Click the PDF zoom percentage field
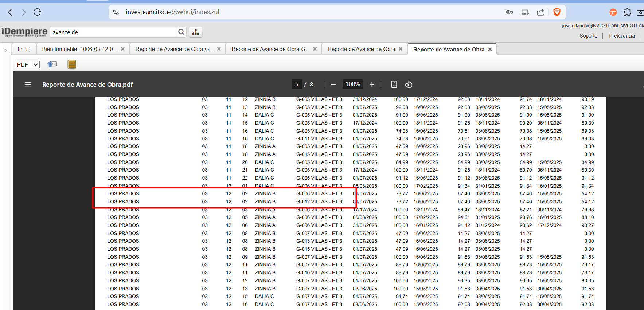The height and width of the screenshot is (310, 644). pos(352,85)
